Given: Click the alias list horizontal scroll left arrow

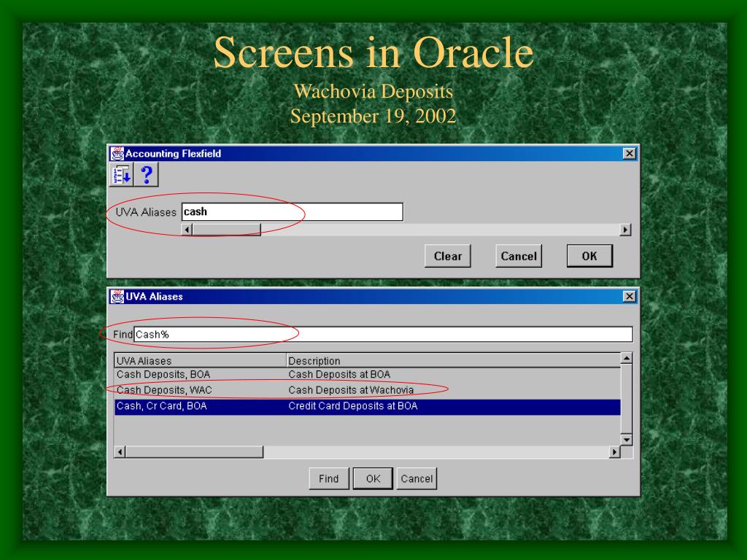Looking at the screenshot, I should [x=120, y=452].
